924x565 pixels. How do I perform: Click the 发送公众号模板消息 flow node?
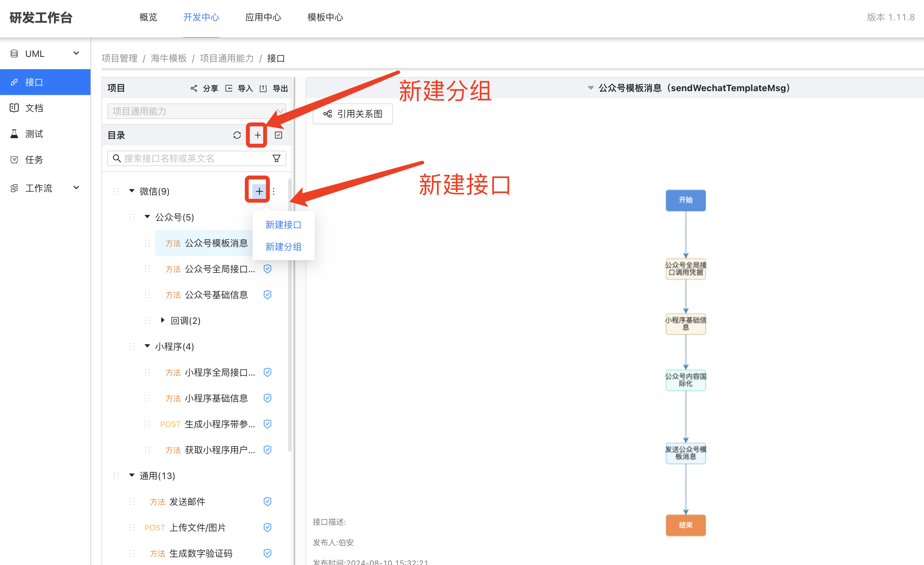[x=686, y=453]
